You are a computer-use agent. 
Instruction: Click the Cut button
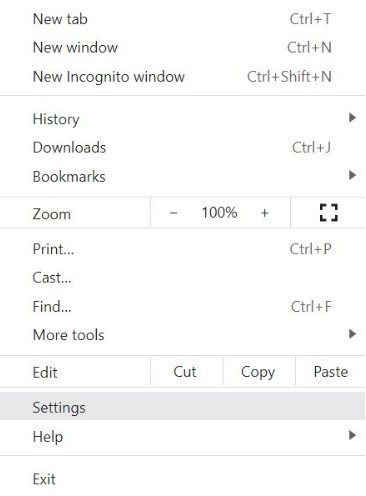186,372
